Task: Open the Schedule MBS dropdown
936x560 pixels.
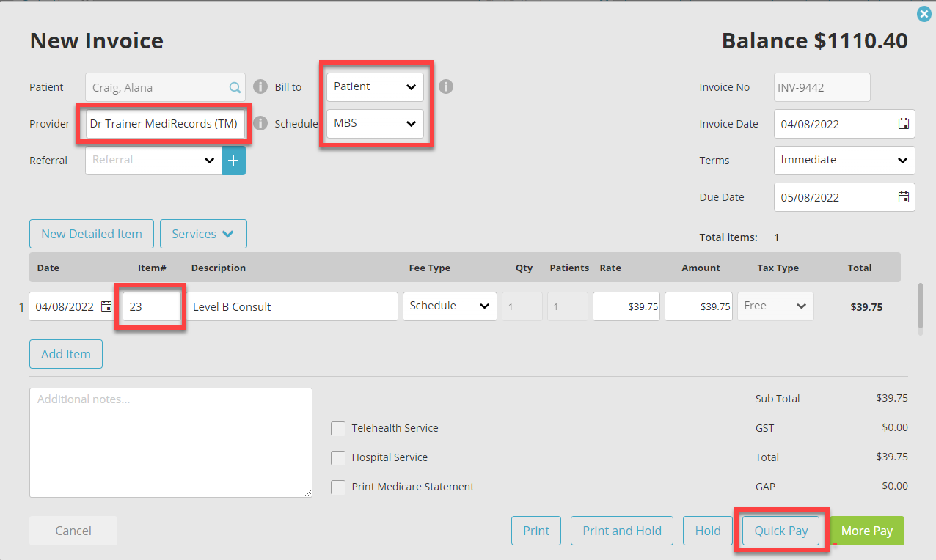Action: (x=375, y=123)
